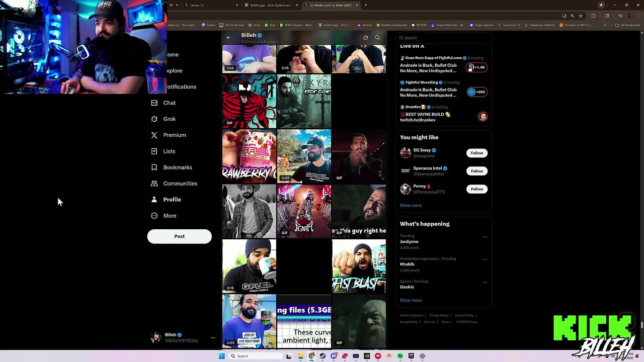
Task: Open the Geekie trending topic
Action: (x=407, y=287)
